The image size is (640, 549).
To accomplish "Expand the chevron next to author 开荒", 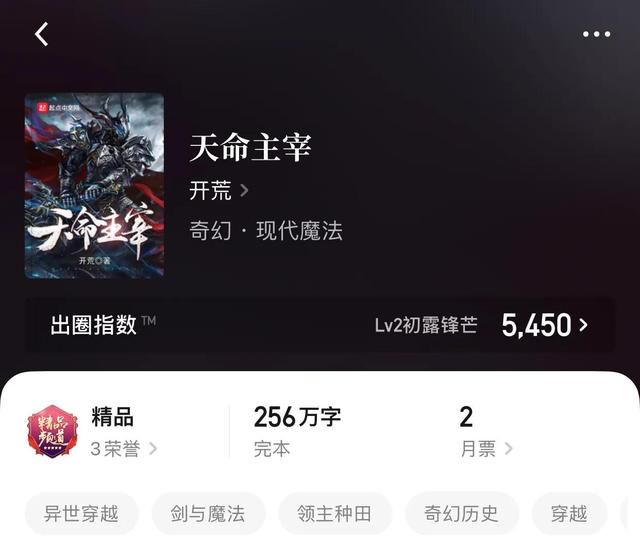I will [x=244, y=190].
